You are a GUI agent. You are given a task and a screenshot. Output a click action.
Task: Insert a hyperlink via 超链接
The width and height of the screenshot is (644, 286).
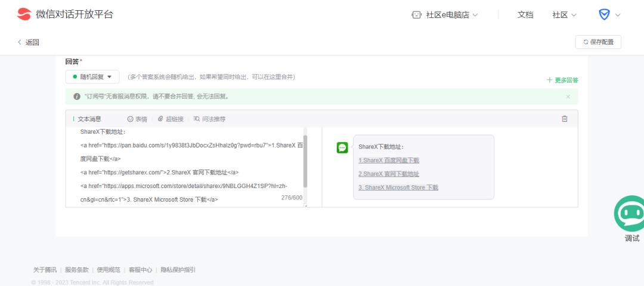pyautogui.click(x=171, y=119)
